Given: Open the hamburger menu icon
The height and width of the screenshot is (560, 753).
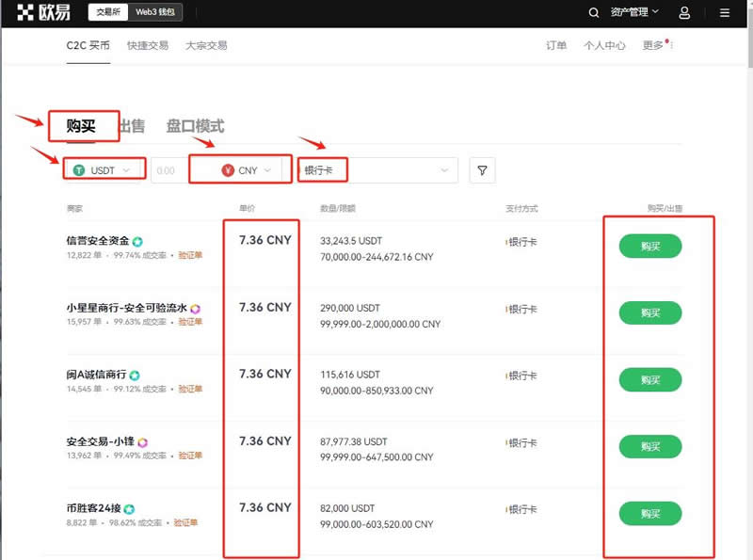Looking at the screenshot, I should (724, 12).
